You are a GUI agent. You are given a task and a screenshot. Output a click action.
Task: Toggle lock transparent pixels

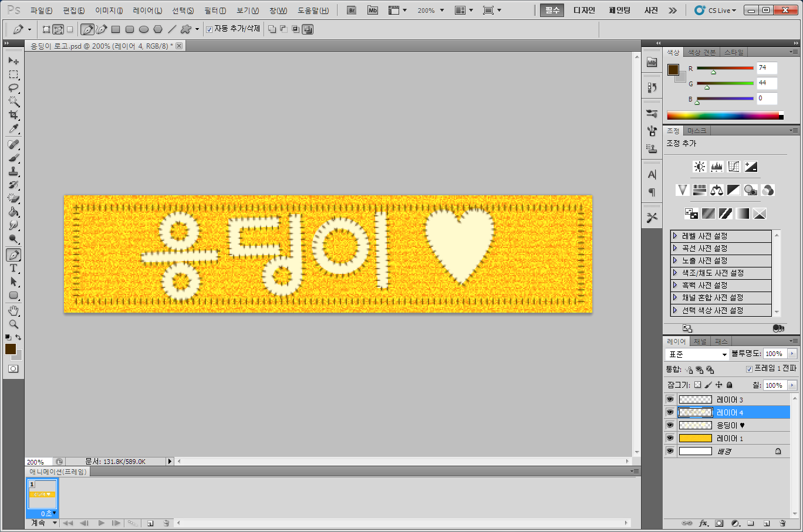coord(697,385)
